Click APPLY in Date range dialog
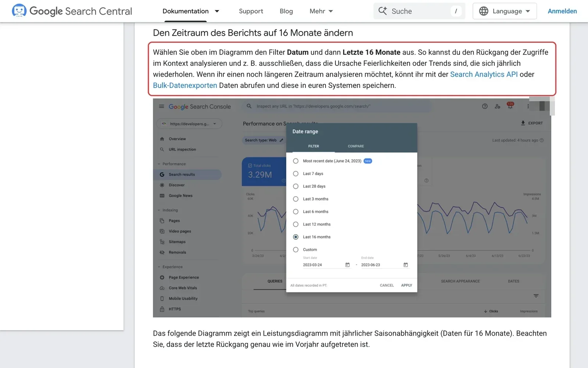The width and height of the screenshot is (588, 368). click(x=406, y=286)
